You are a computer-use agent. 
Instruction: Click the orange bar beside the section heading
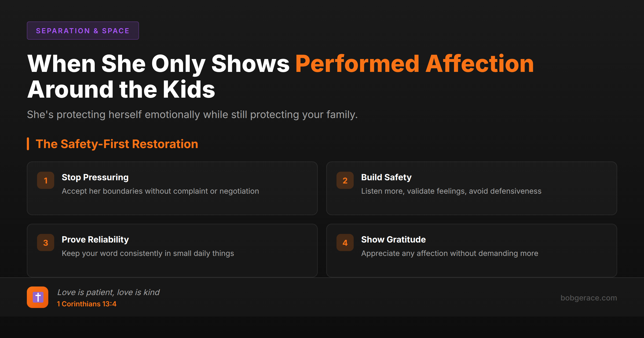(28, 144)
